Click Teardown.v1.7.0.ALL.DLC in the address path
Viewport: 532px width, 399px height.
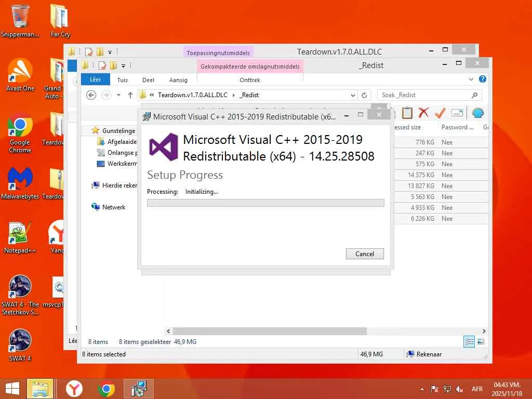click(x=192, y=95)
